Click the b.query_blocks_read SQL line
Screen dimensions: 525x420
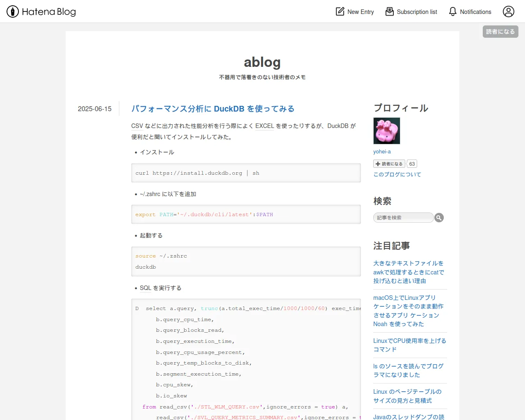(x=190, y=330)
